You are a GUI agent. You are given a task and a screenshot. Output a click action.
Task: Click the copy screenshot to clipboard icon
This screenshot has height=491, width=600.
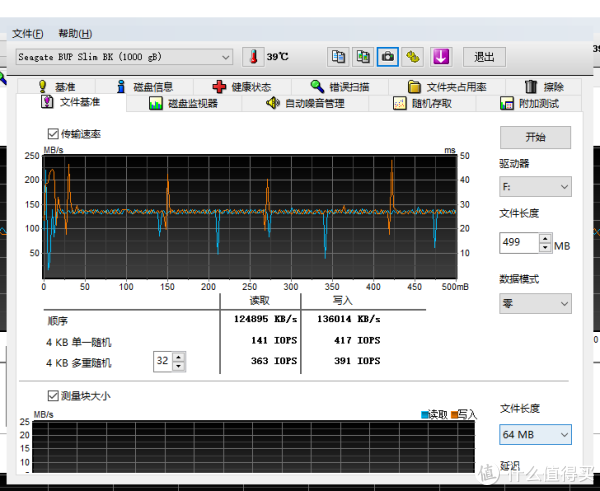coord(363,57)
